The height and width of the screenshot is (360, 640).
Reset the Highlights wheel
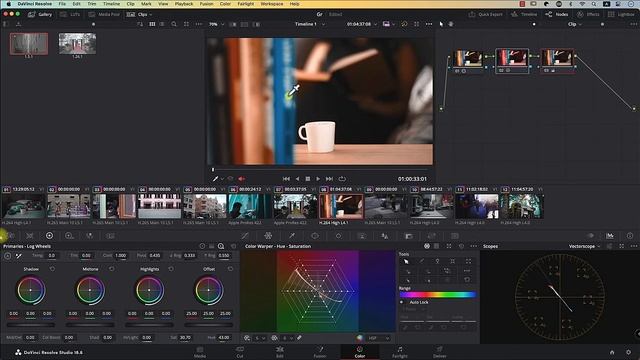click(x=171, y=269)
